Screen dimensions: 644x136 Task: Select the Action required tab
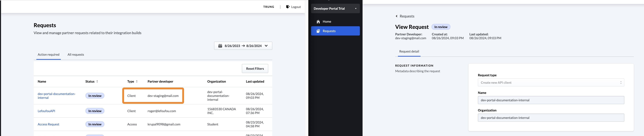pyautogui.click(x=48, y=55)
